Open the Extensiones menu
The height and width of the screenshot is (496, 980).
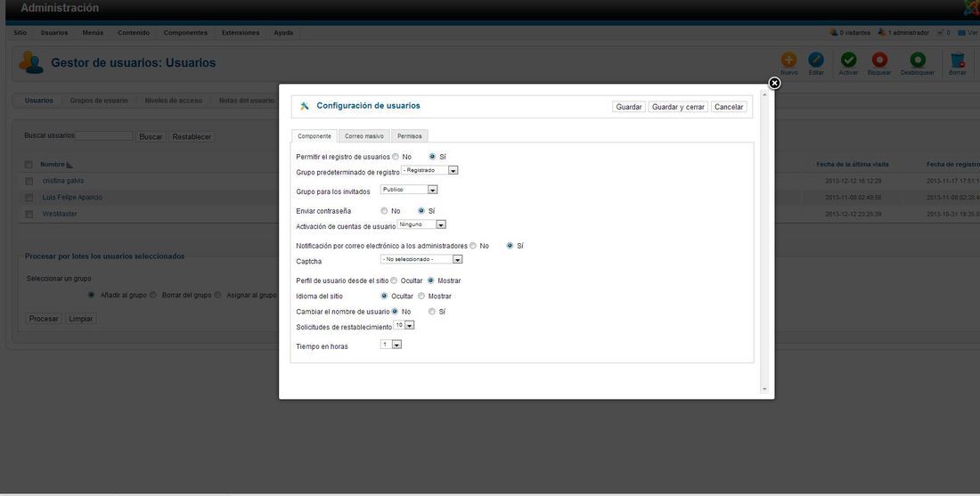(x=241, y=33)
